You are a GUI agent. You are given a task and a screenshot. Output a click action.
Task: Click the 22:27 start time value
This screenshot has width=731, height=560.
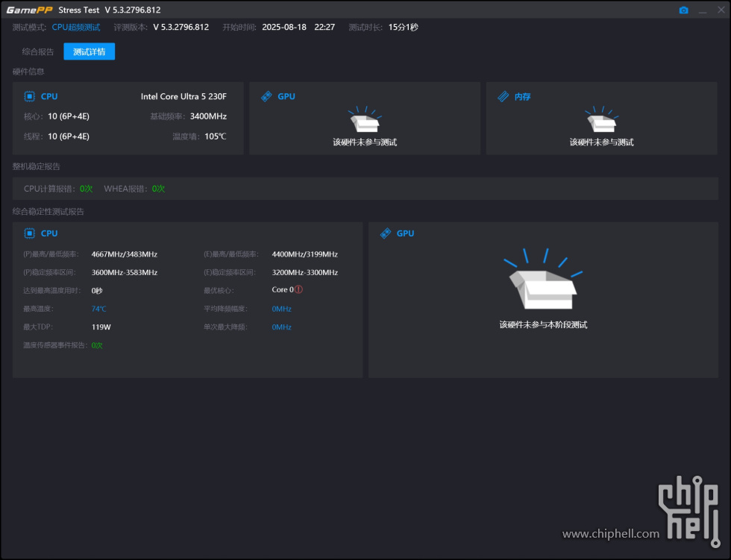pyautogui.click(x=324, y=27)
